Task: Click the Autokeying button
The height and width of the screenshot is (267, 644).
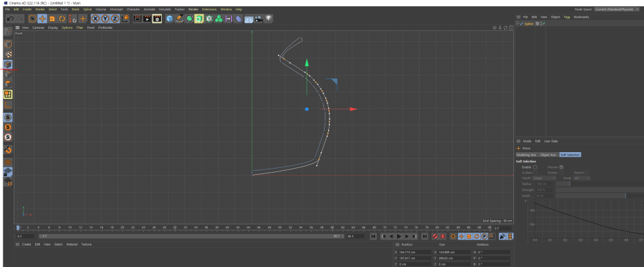Action: tap(443, 237)
